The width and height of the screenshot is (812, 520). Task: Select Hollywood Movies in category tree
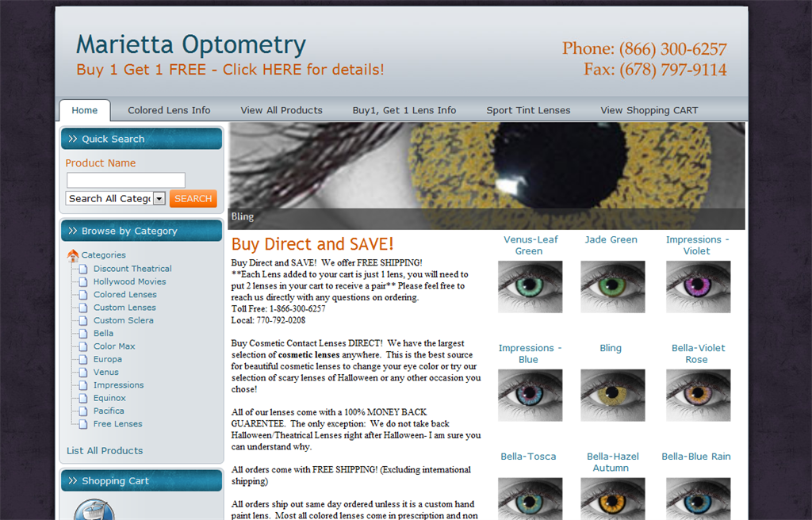coord(129,281)
